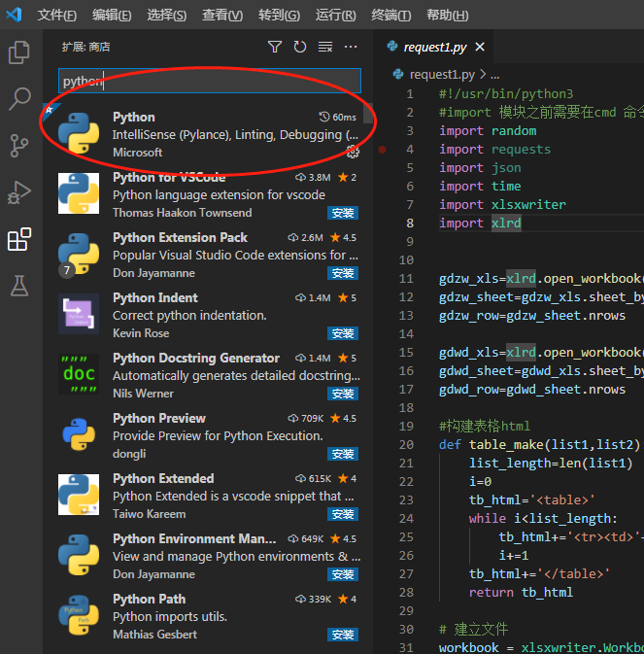644x654 pixels.
Task: Filter extensions with the funnel icon
Action: click(x=275, y=47)
